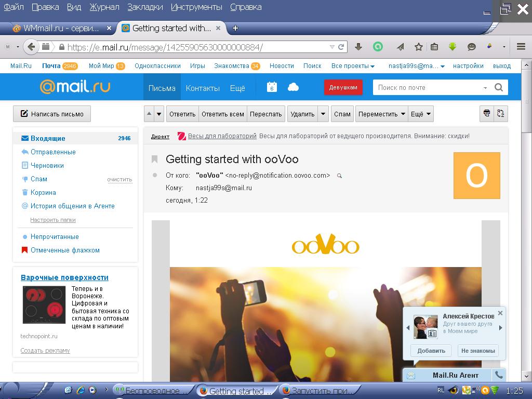This screenshot has height=399, width=532.
Task: Click Настроить папки link
Action: pyautogui.click(x=53, y=220)
